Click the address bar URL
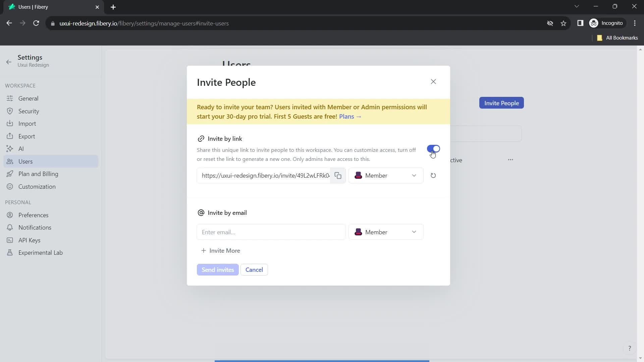The height and width of the screenshot is (362, 644). pos(144,23)
